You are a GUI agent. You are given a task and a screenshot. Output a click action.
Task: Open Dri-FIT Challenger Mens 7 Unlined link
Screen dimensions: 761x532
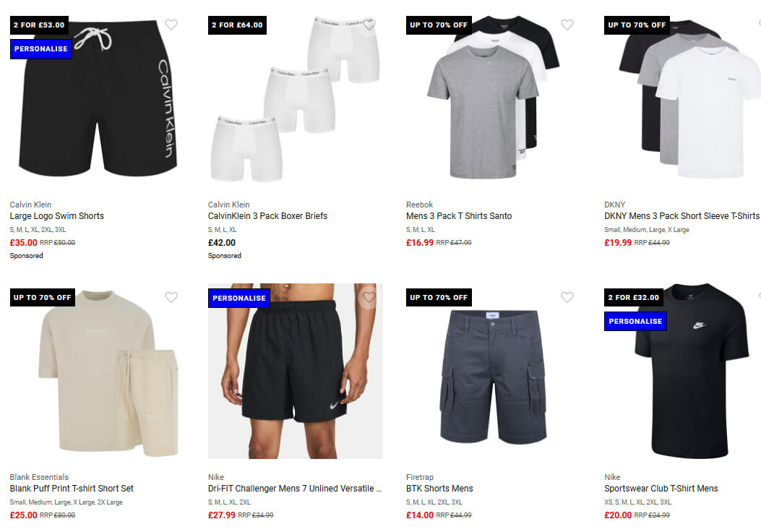point(295,489)
